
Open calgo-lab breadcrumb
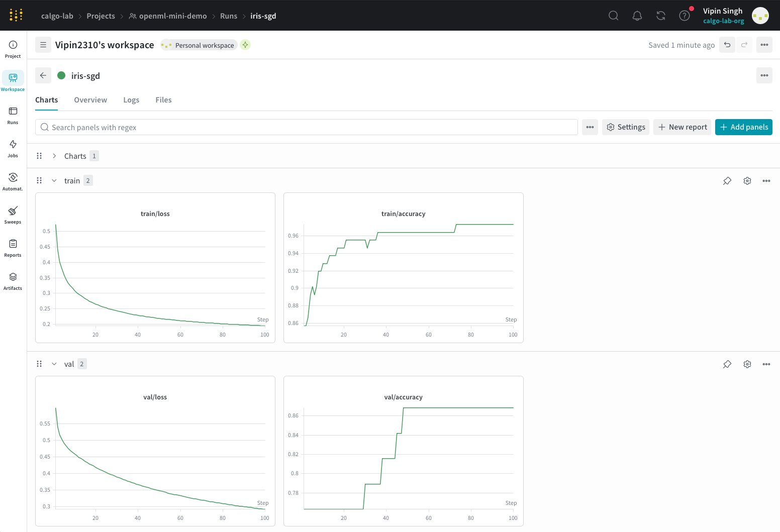click(x=57, y=16)
